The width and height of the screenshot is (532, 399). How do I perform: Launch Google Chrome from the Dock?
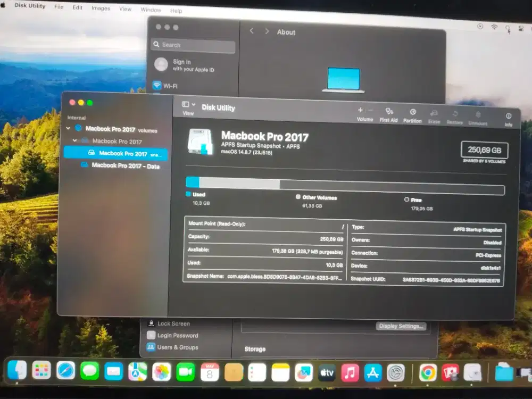click(428, 373)
